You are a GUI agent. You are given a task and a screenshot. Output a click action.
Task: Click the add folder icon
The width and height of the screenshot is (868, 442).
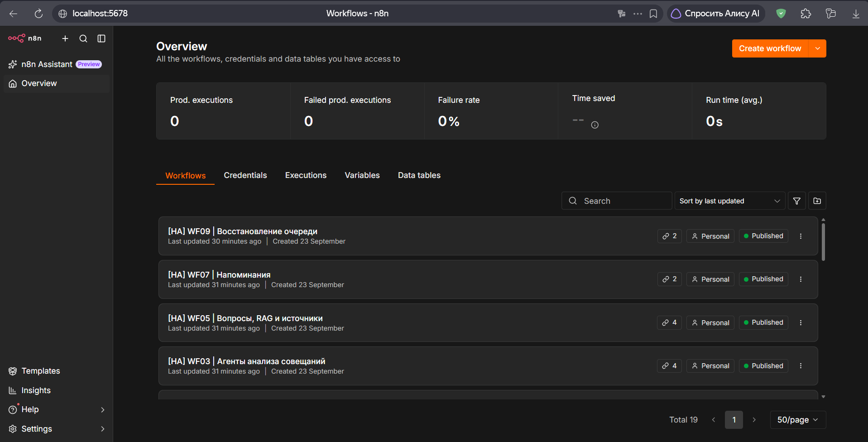(817, 201)
